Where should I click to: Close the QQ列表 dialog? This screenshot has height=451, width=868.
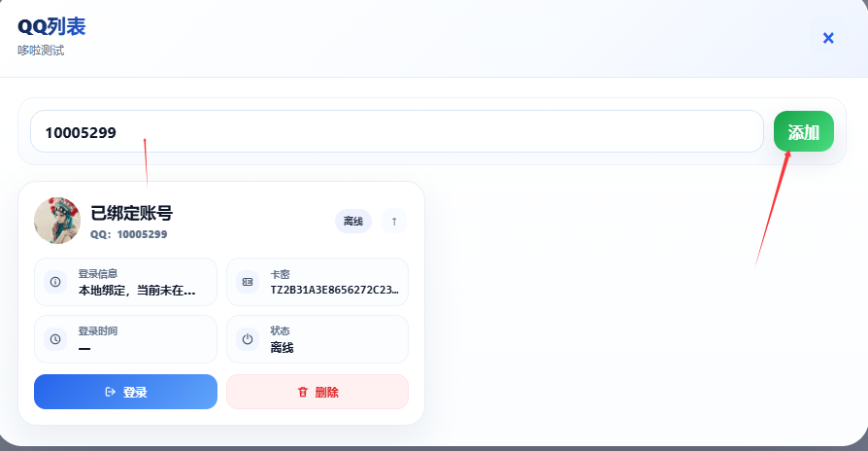pyautogui.click(x=828, y=38)
